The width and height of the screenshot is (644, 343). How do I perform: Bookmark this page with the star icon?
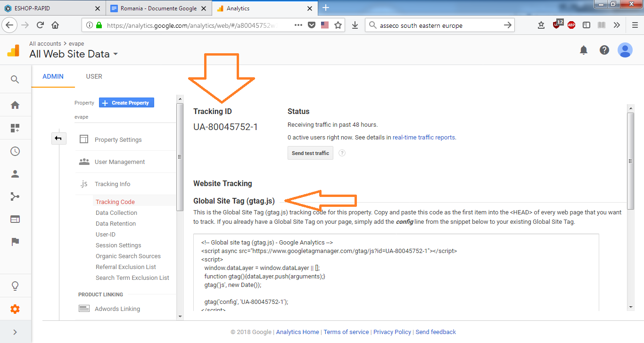click(338, 25)
